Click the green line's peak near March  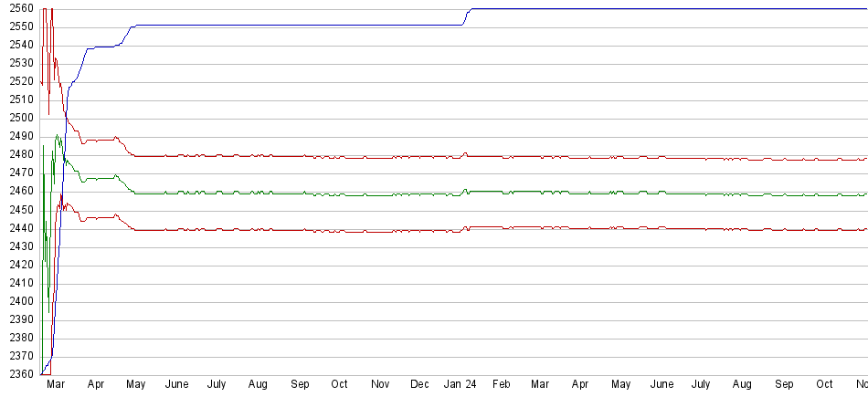click(x=58, y=136)
